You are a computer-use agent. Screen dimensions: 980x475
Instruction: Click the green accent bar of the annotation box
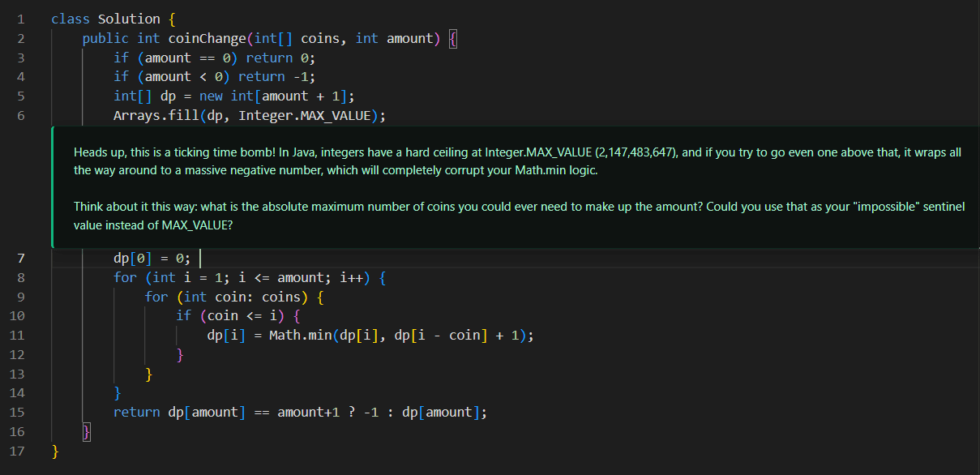pos(53,186)
